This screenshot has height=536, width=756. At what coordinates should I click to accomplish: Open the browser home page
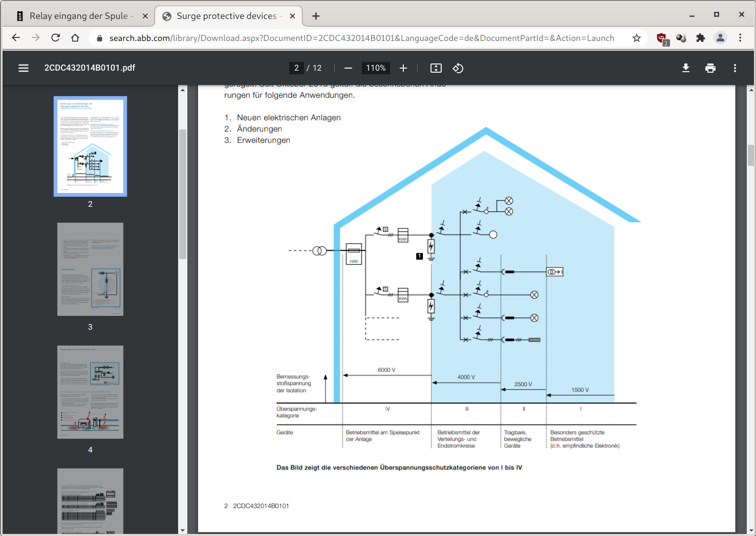point(75,38)
